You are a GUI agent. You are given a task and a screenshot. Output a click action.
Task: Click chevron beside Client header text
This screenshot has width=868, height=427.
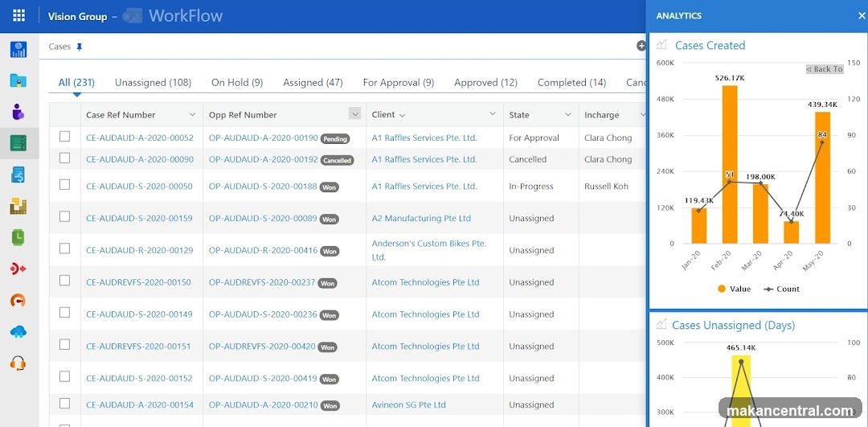click(x=402, y=115)
